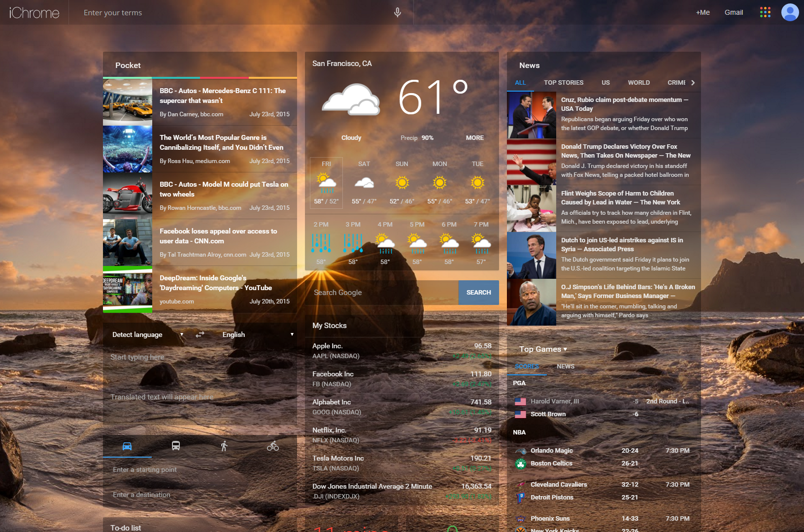Open the Dow Jones Industrial Average row

coord(402,491)
